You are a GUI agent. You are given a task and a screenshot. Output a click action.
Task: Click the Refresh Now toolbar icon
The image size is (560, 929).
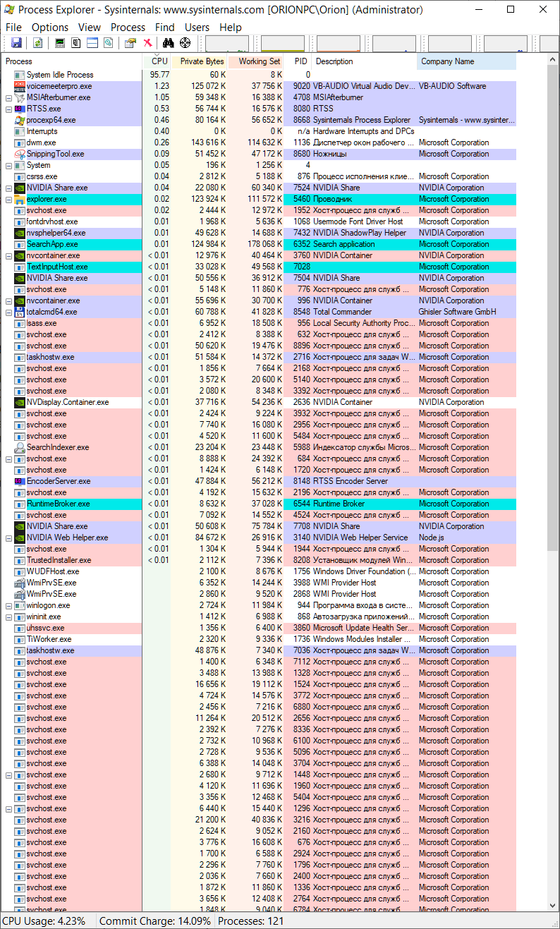click(37, 43)
